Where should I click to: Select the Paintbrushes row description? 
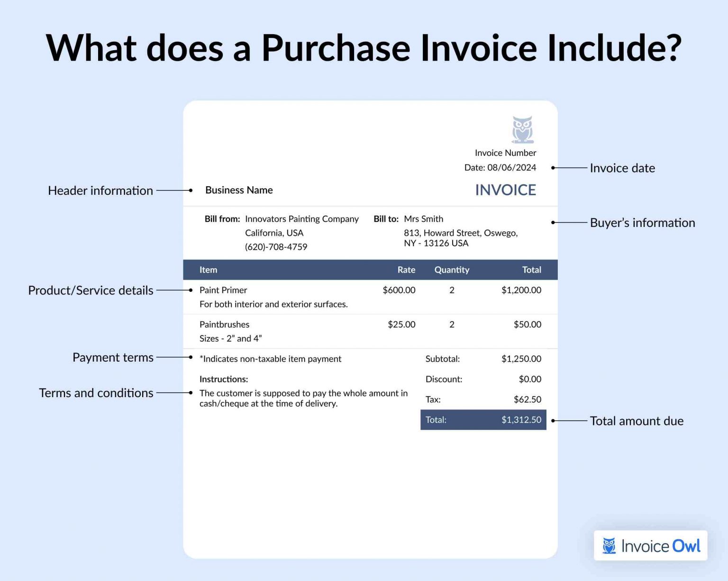pos(232,338)
